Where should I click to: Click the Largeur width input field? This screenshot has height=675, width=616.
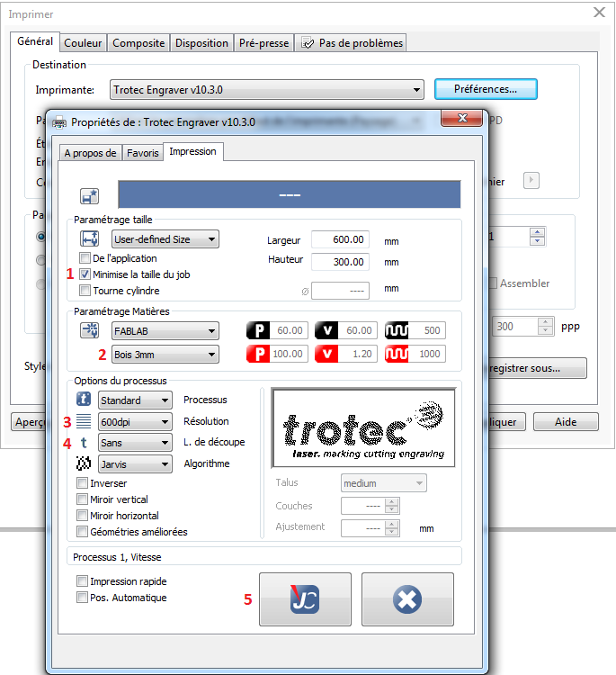point(340,239)
